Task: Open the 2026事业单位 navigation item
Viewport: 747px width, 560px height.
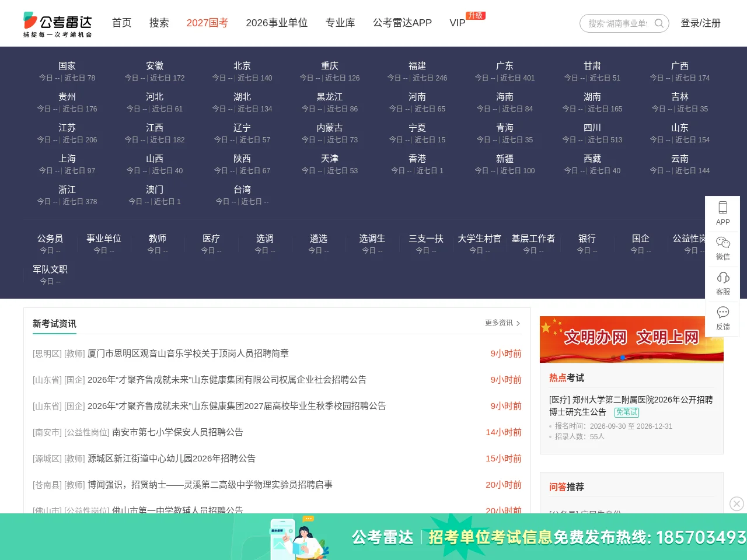Action: (277, 23)
